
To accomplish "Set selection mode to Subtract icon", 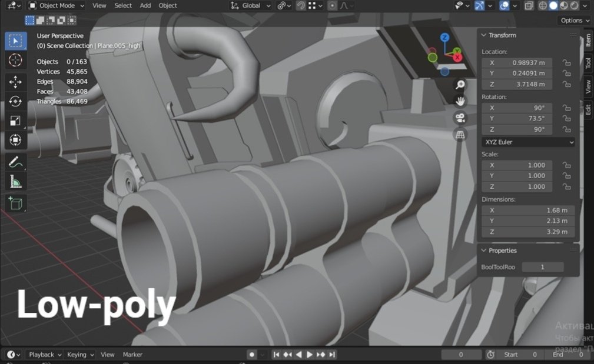I will click(x=51, y=21).
